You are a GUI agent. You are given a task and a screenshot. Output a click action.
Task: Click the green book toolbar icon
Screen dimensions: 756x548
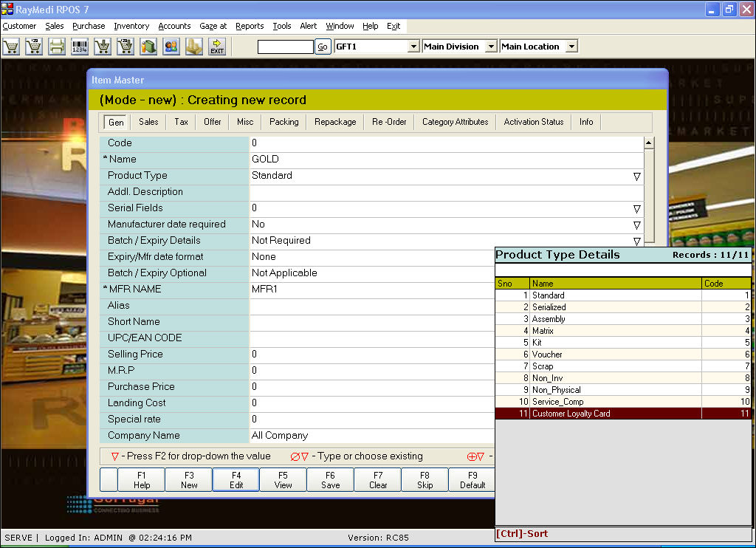[x=148, y=47]
